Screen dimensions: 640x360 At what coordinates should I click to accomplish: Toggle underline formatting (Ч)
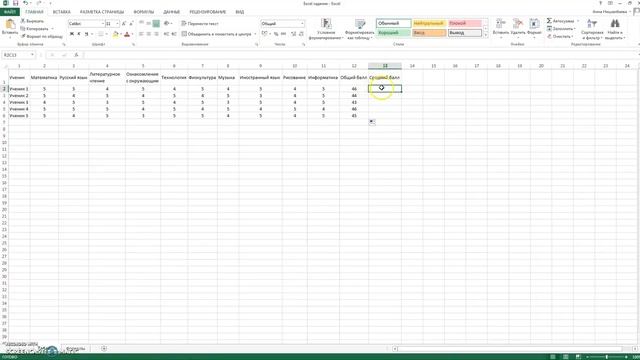click(x=87, y=34)
